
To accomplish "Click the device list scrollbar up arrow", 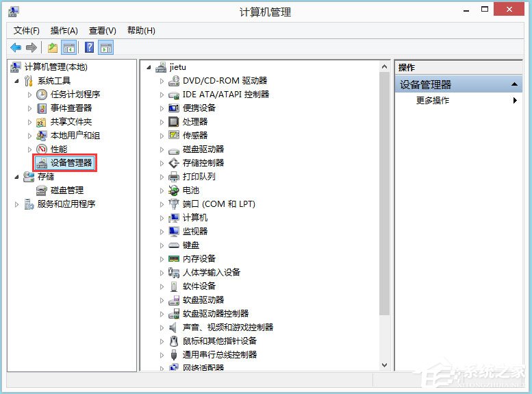I will point(384,67).
